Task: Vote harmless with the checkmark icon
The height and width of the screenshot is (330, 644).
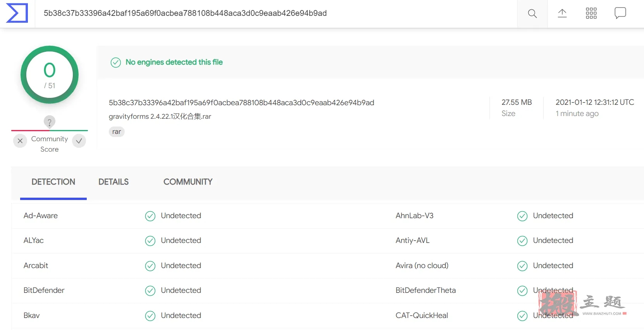Action: (x=79, y=141)
